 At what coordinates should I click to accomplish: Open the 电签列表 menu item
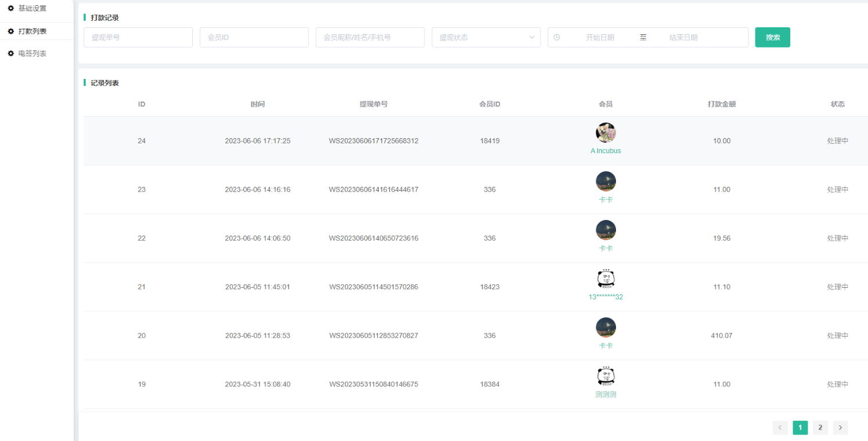[33, 53]
